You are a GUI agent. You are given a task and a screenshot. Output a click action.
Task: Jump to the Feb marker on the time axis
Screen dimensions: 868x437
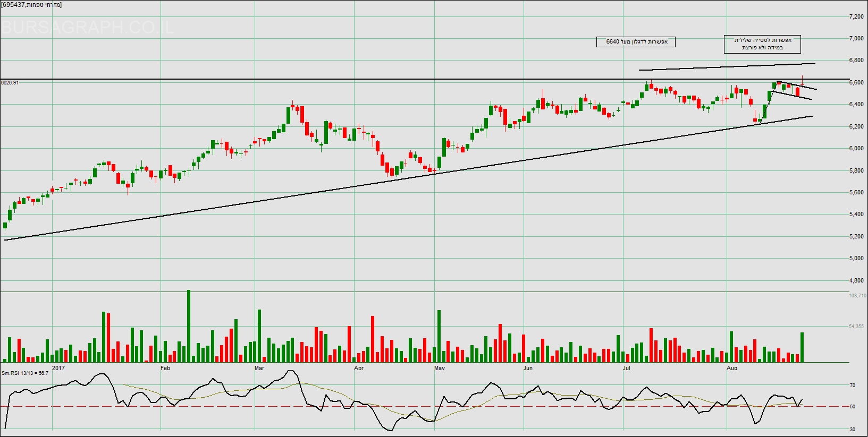[165, 368]
